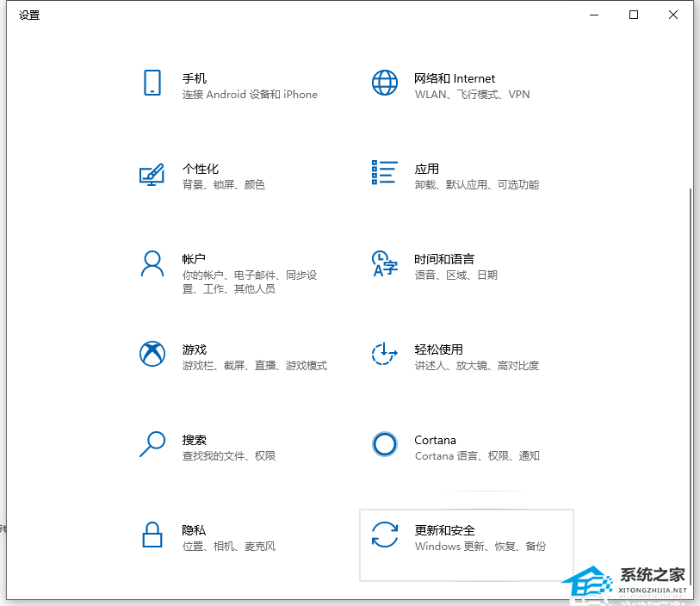This screenshot has height=606, width=700.
Task: Click the Cortana circle icon
Action: 384,444
